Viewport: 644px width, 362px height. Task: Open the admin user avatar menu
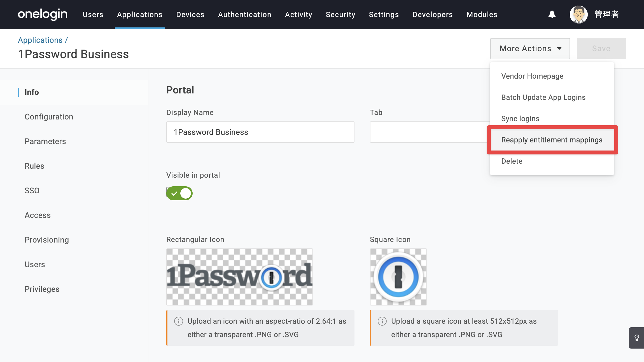(x=578, y=14)
